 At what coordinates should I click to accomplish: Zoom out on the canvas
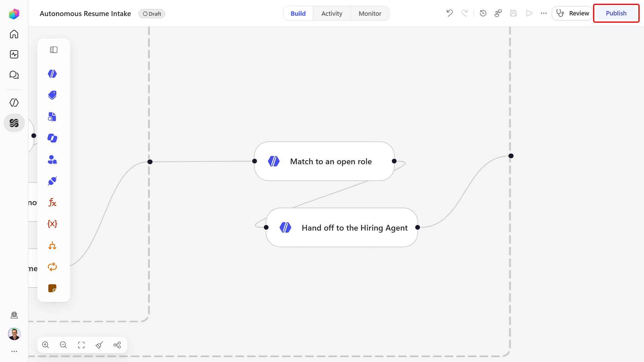click(63, 345)
